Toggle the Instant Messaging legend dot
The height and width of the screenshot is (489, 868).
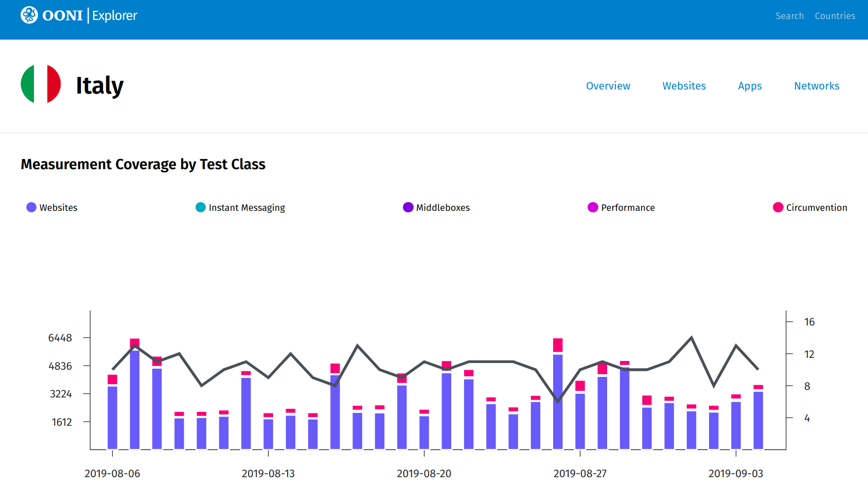click(x=201, y=207)
